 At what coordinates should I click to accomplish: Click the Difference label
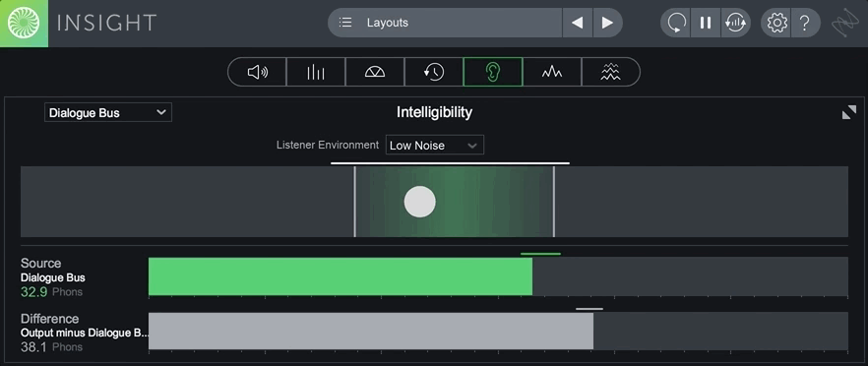pos(50,319)
